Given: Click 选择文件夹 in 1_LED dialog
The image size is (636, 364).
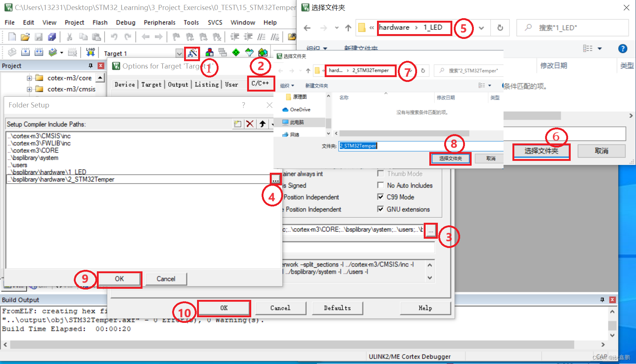Looking at the screenshot, I should point(541,151).
